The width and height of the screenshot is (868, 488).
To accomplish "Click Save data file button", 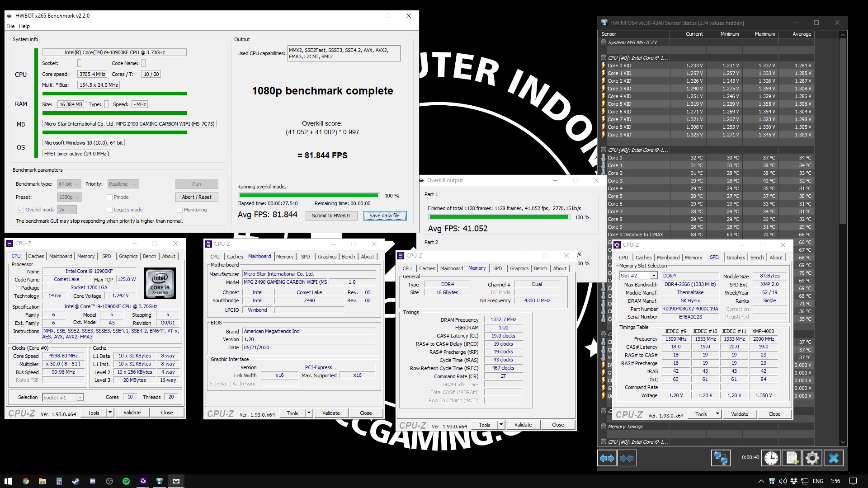I will click(x=384, y=216).
